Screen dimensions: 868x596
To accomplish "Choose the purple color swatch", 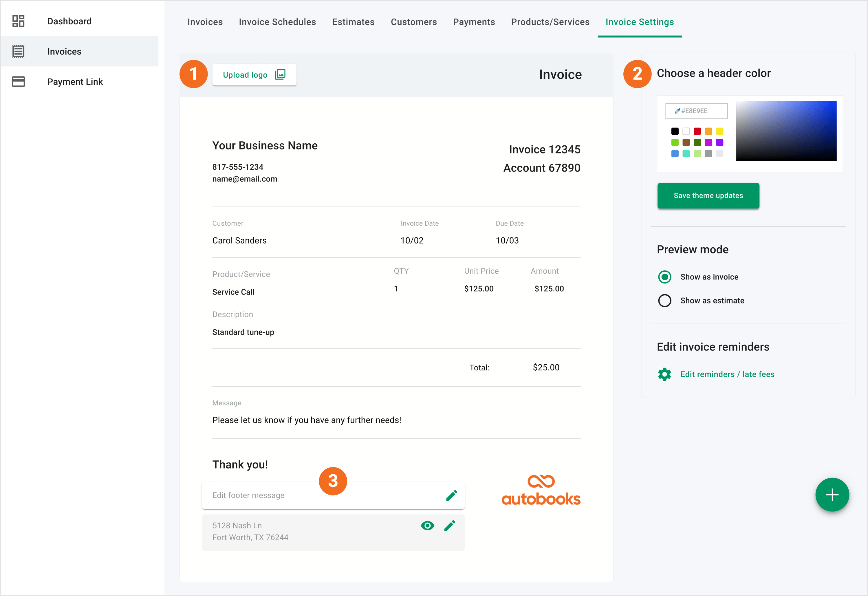I will (x=719, y=142).
